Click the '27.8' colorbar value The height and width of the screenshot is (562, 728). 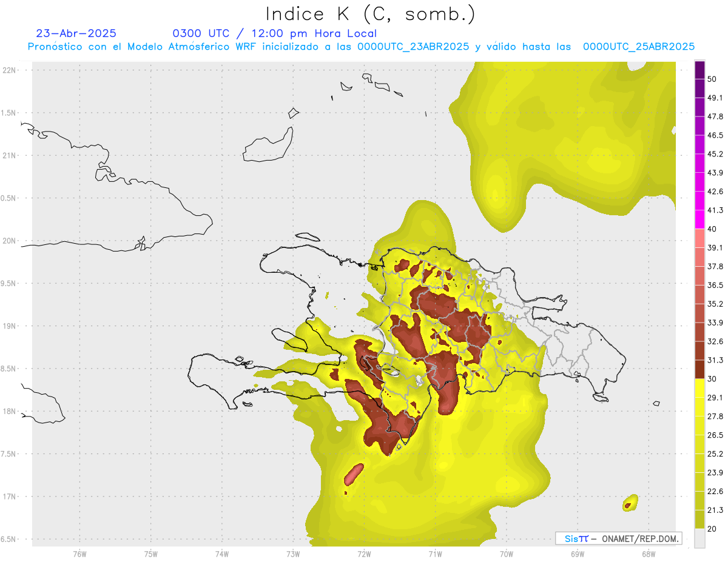click(715, 416)
